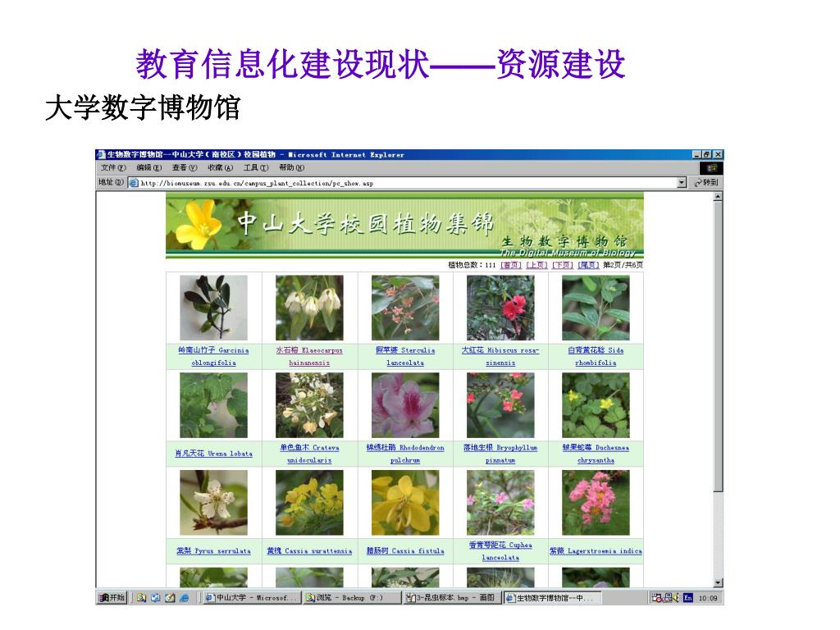Click the Cassia surattensis yellow flowers thumbnail
840x630 pixels.
(309, 503)
